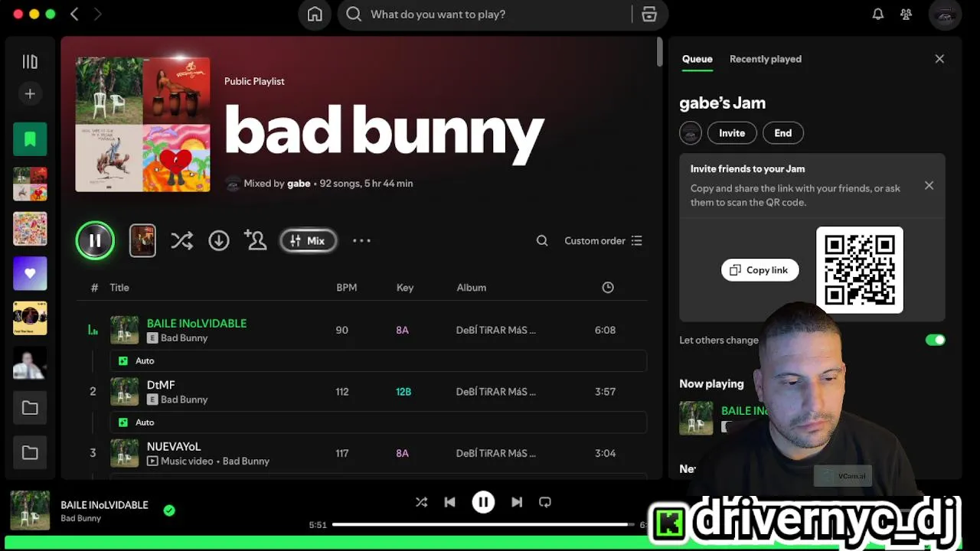
Task: Go forward with the right chevron
Action: (97, 14)
